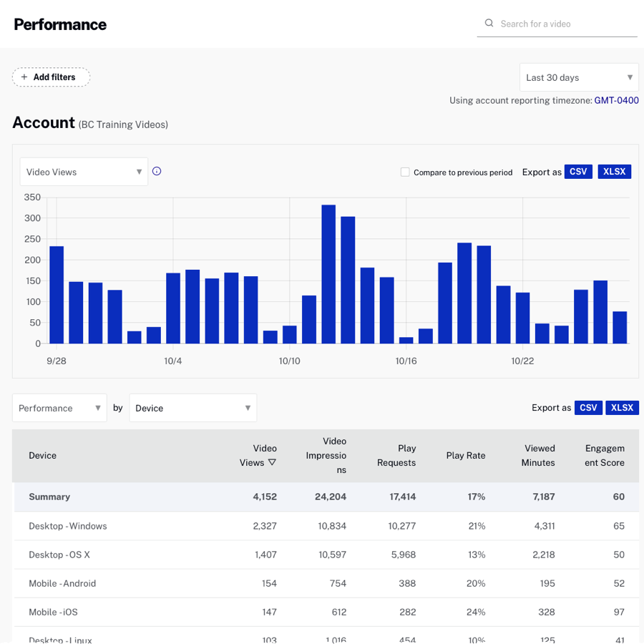This screenshot has width=644, height=644.
Task: Export the table as XLSX
Action: point(622,407)
